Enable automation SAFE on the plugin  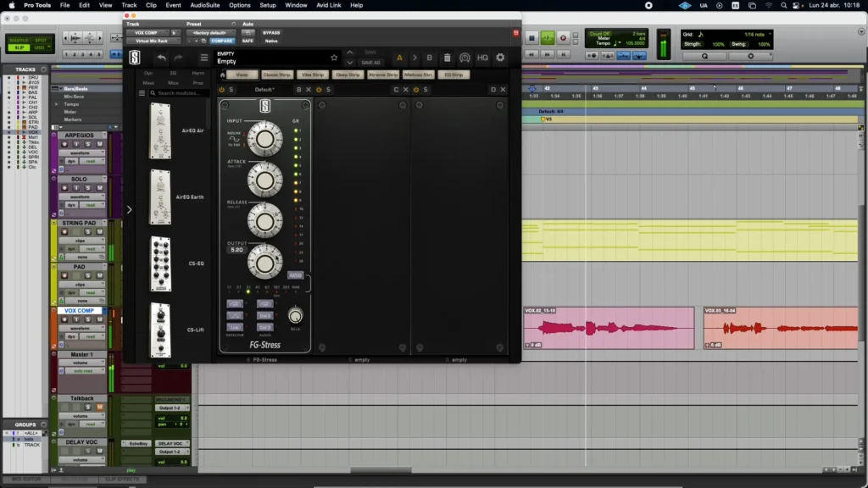(248, 41)
